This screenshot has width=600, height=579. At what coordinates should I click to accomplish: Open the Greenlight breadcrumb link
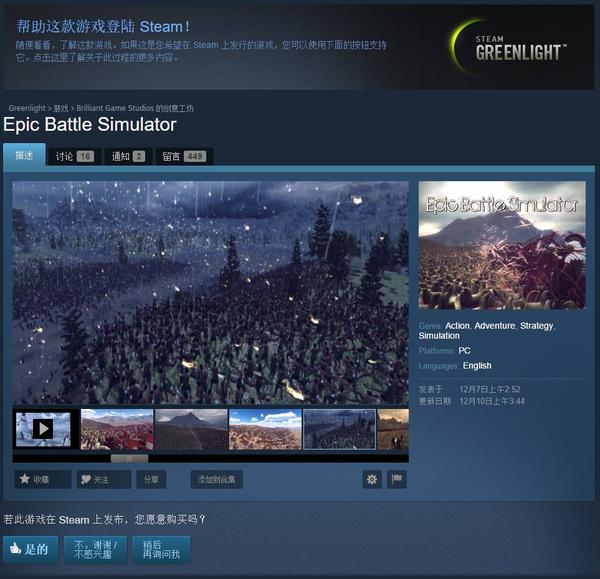[27, 108]
